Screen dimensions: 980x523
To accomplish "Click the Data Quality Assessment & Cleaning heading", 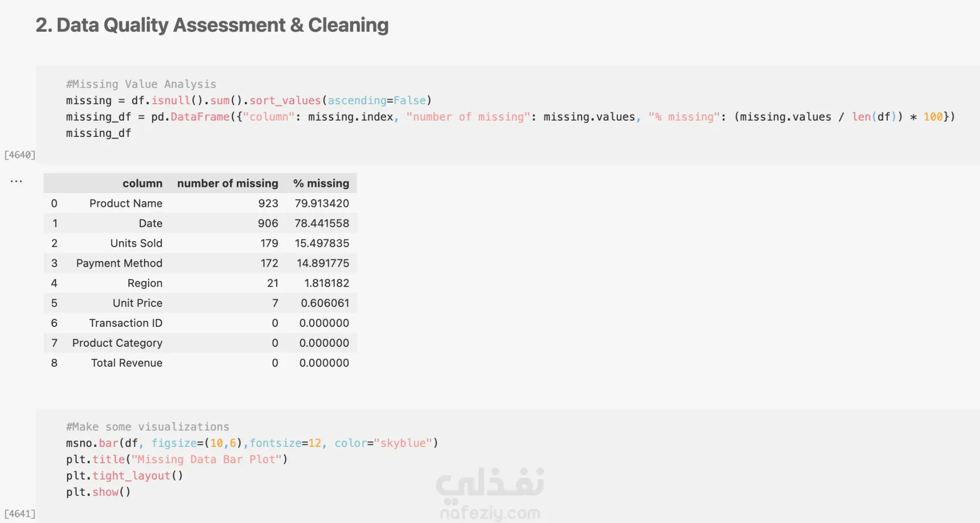I will [212, 25].
